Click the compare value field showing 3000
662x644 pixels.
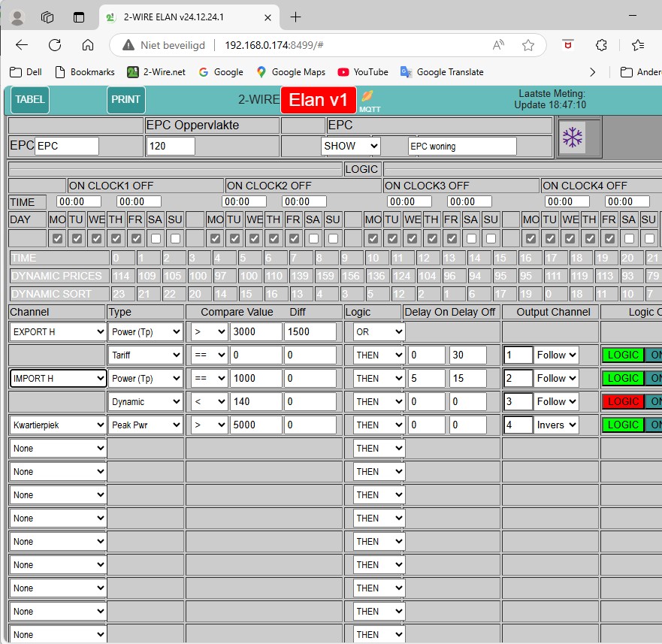point(255,332)
